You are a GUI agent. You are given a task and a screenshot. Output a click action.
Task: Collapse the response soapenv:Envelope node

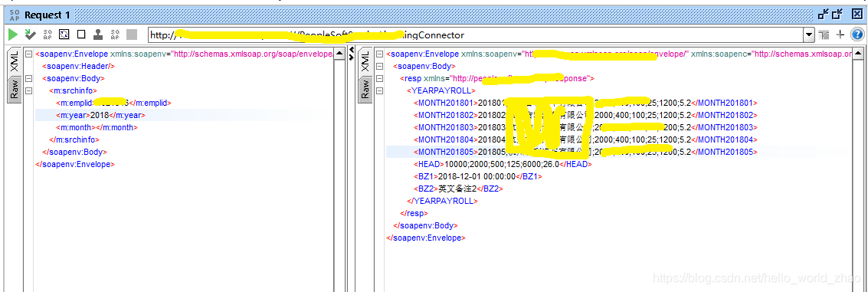[x=379, y=54]
